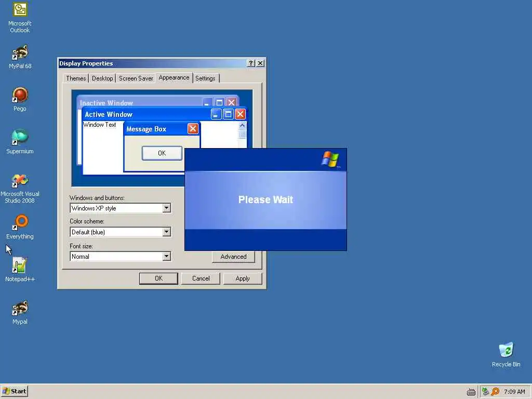
Task: Switch to the Screen Saver tab
Action: click(x=136, y=78)
